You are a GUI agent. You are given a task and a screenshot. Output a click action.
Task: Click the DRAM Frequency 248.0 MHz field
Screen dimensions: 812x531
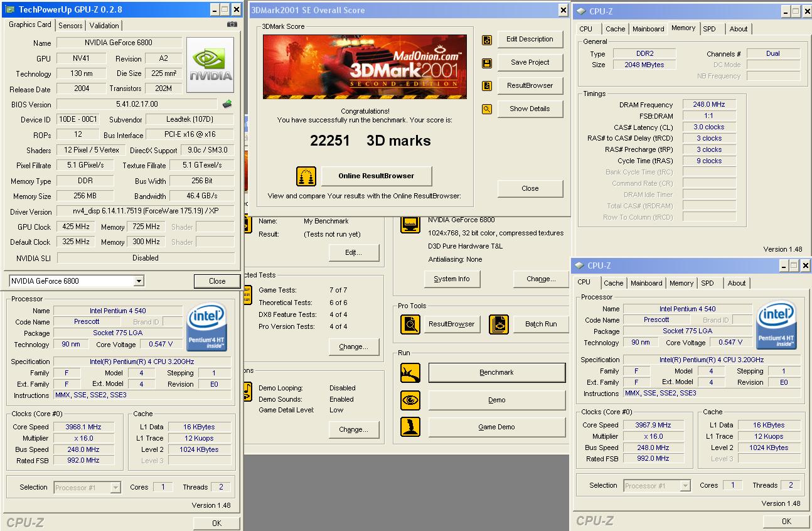click(x=709, y=105)
